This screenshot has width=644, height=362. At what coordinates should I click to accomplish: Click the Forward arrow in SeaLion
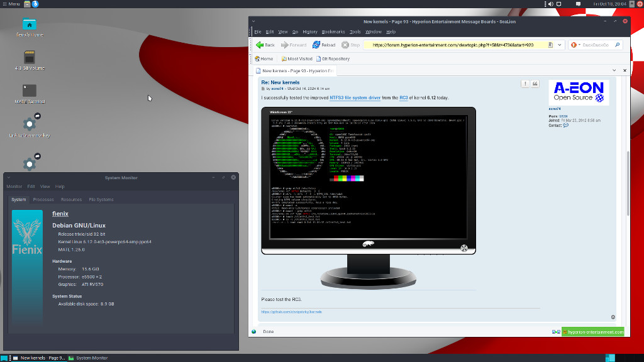(x=293, y=45)
